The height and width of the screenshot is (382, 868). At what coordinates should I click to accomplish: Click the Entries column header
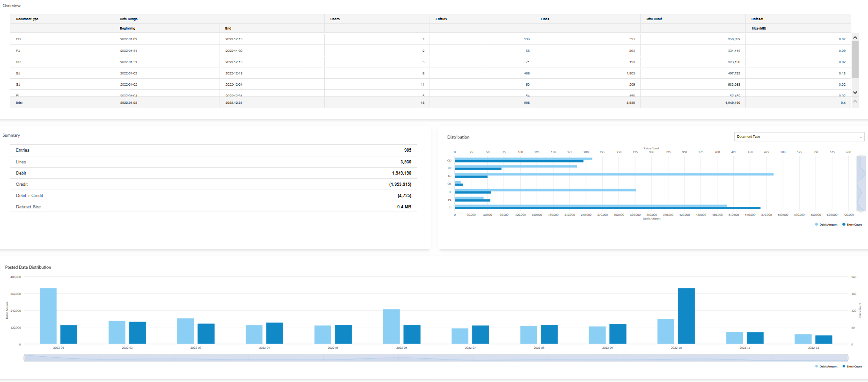[441, 19]
